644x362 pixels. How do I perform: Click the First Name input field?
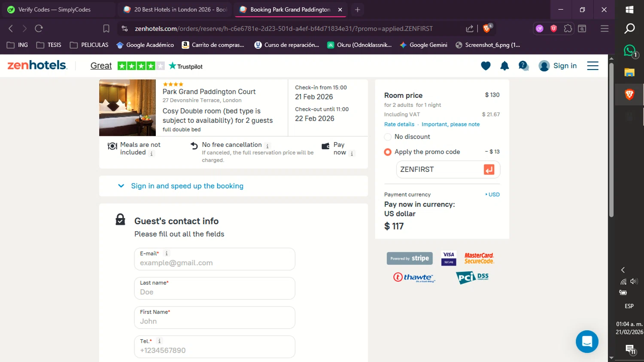(x=215, y=317)
